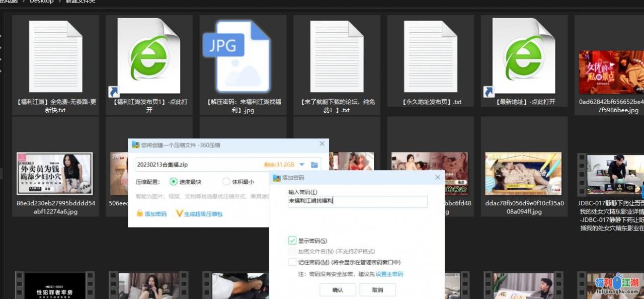
Task: Open the 【永久地址发布页】.txt file
Action: tap(430, 55)
